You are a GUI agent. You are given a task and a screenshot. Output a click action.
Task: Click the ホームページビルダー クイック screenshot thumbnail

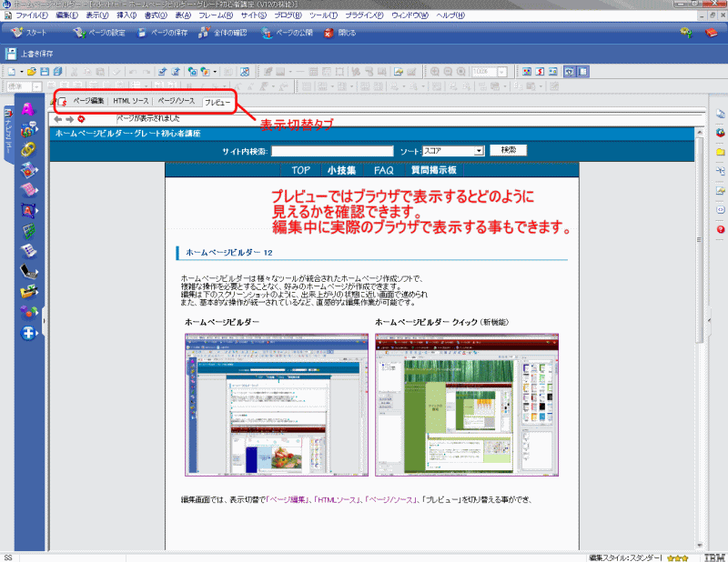tap(467, 405)
